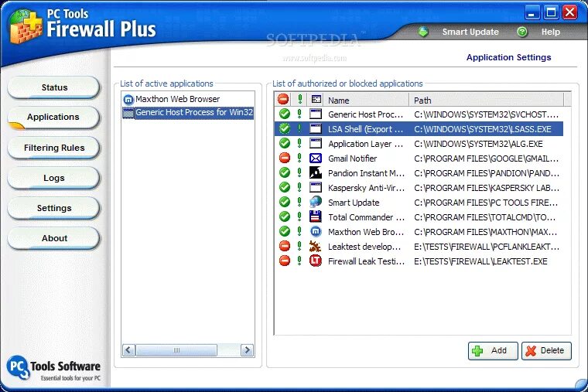The width and height of the screenshot is (588, 392).
Task: Toggle allowed status of Maxthon Web Browser row in the authorized list
Action: (x=285, y=232)
